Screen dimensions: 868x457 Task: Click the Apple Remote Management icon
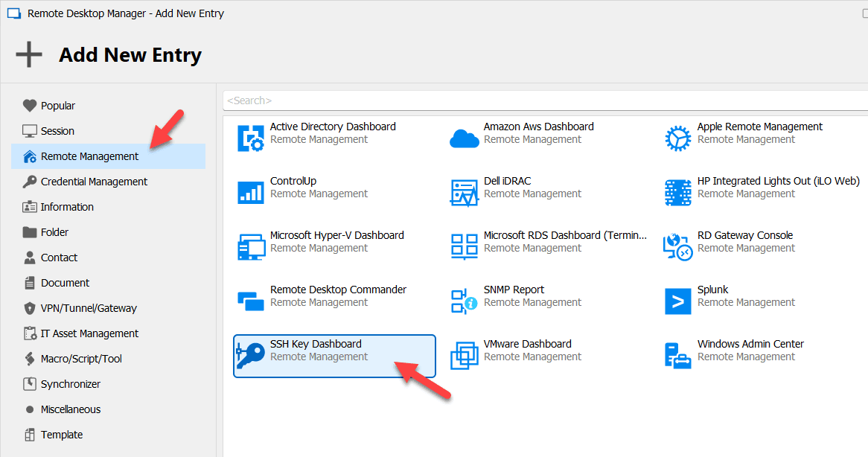click(678, 138)
